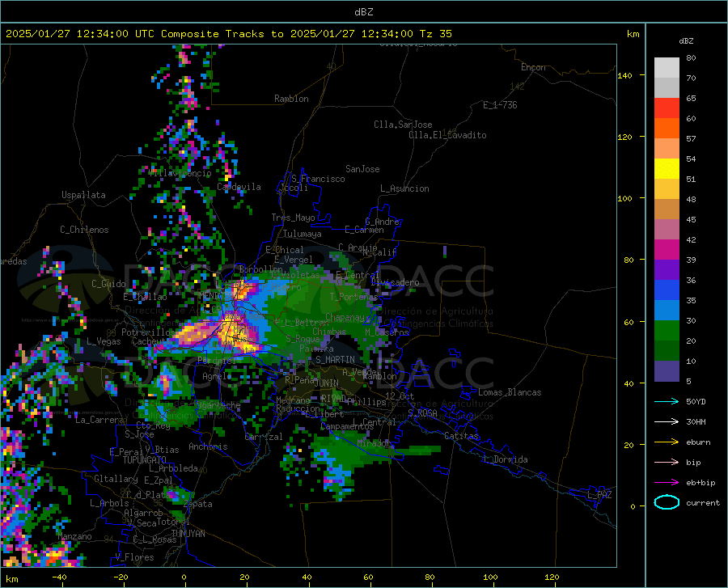The height and width of the screenshot is (588, 728).
Task: Click the C_Chilenos place label
Action: pos(84,230)
